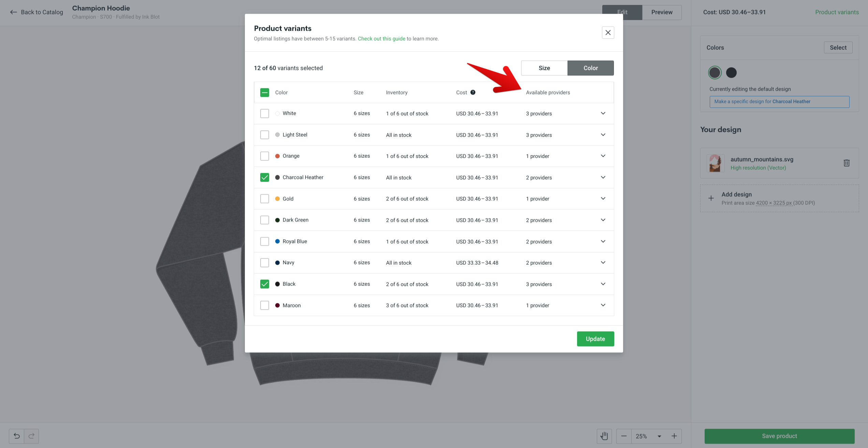Viewport: 868px width, 448px height.
Task: Select the Black swatch in Colors panel
Action: [x=731, y=73]
